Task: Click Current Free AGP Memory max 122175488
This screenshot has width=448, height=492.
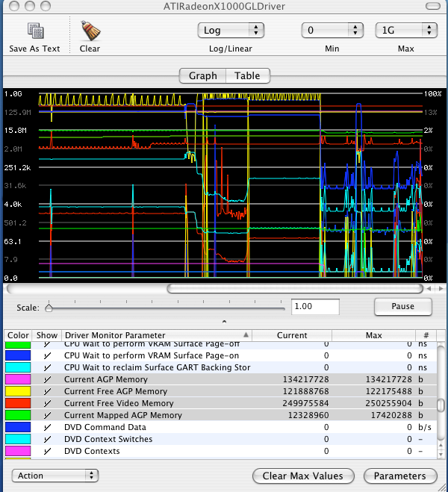Action: coord(389,391)
